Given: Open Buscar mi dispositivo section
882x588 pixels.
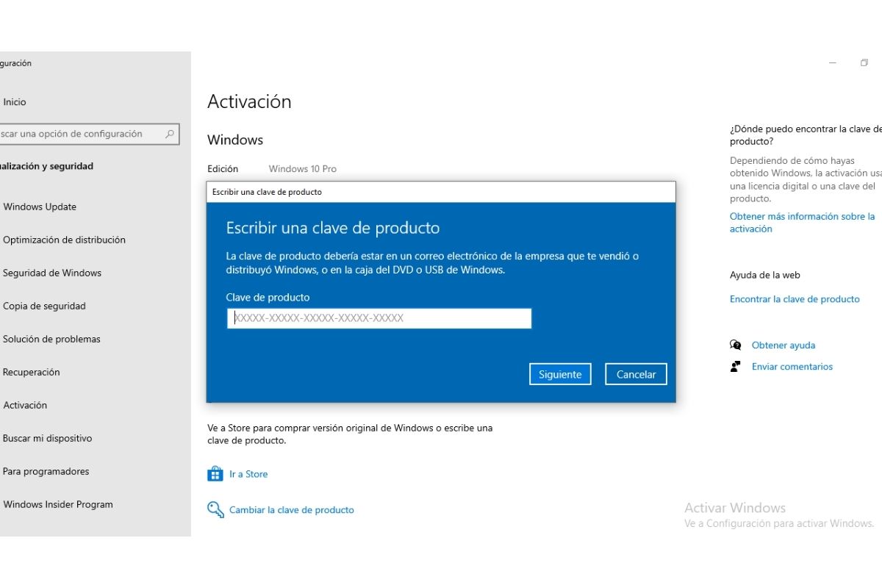Looking at the screenshot, I should [x=48, y=438].
